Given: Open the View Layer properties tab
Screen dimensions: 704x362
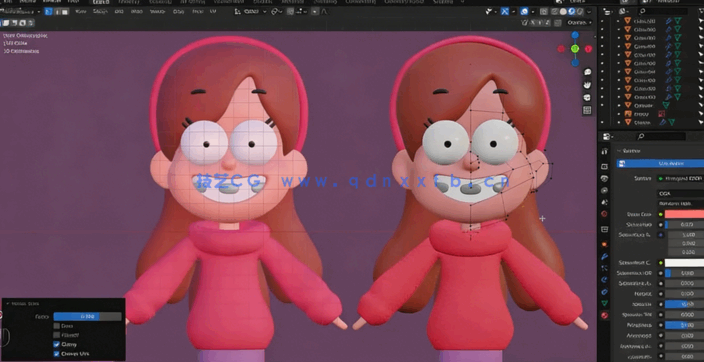Looking at the screenshot, I should point(604,190).
